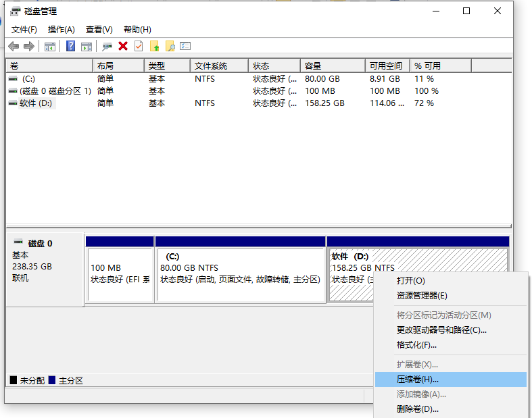Viewport: 532px width, 418px height.
Task: Click the yellow magnifier search icon
Action: 170,46
